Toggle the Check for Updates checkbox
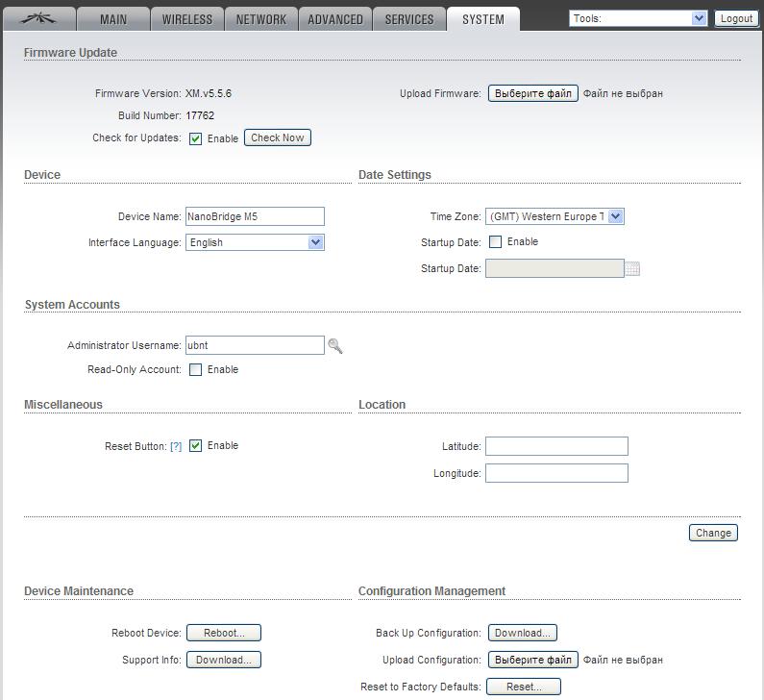 [196, 138]
